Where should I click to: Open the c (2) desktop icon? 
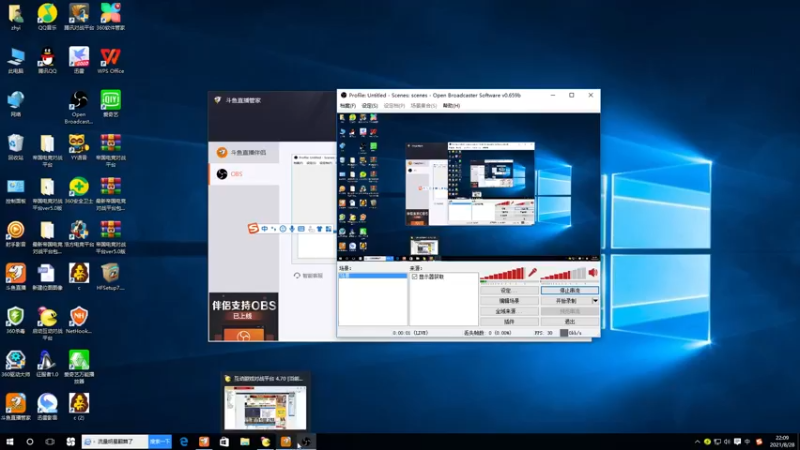pos(79,407)
